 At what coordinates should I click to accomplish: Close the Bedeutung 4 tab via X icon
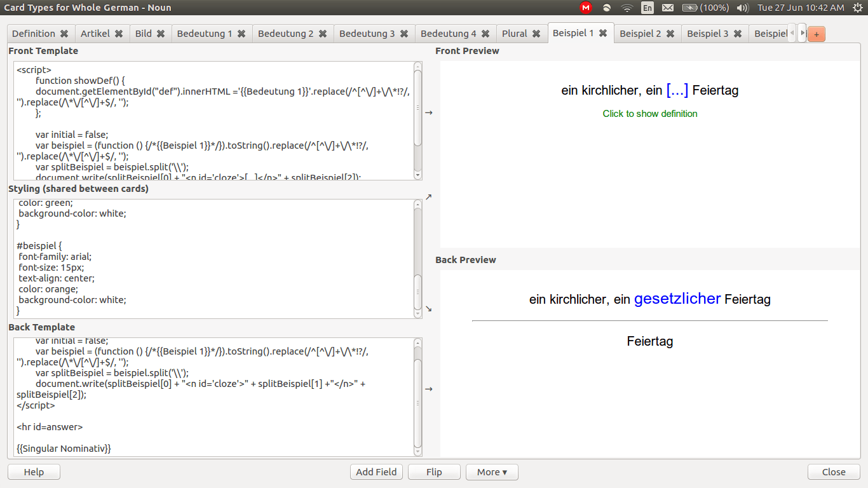tap(485, 34)
